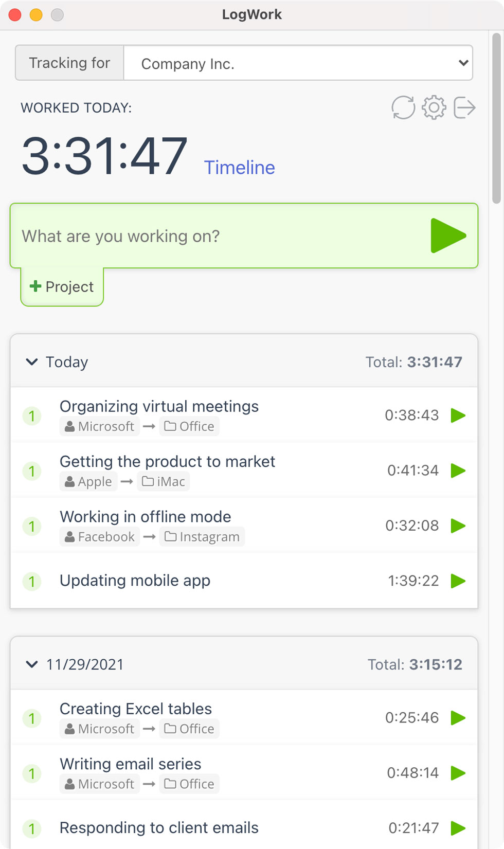Click Microsoft tag under Creating Excel tables
The height and width of the screenshot is (849, 504).
pyautogui.click(x=100, y=729)
